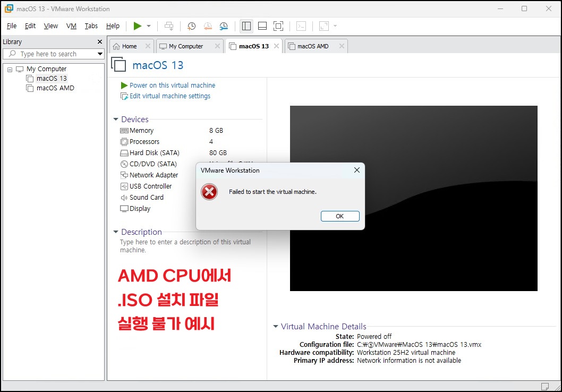
Task: Select macOS AMD in the Library tree
Action: (55, 88)
